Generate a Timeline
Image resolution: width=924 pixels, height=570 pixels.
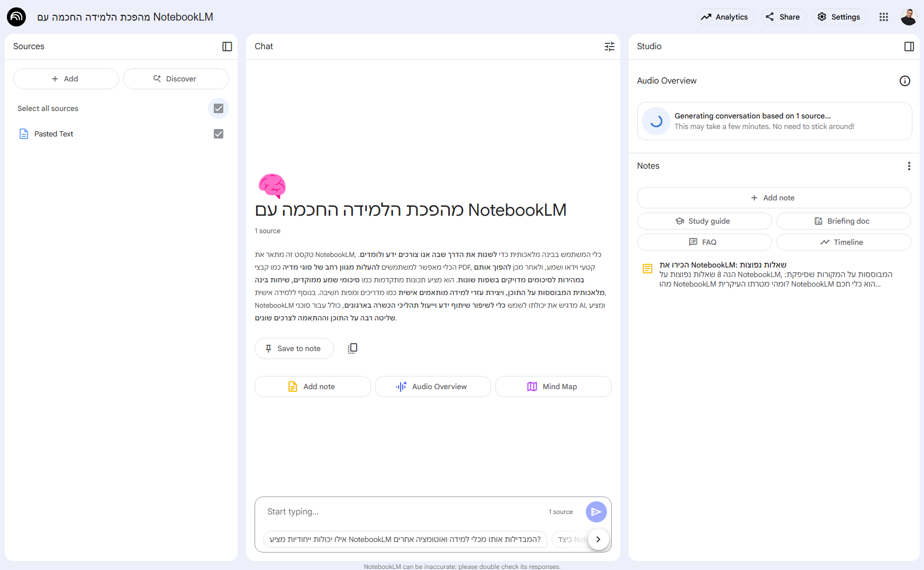pos(844,242)
